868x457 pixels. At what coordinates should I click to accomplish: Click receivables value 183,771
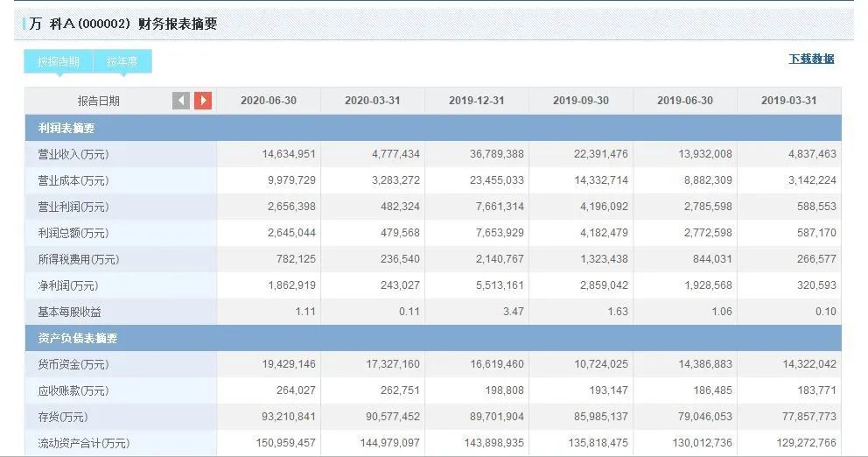(816, 390)
